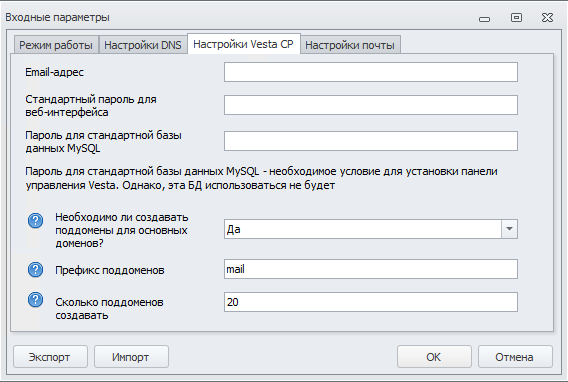Click the Email-адрес label
This screenshot has height=382, width=568.
coord(54,72)
